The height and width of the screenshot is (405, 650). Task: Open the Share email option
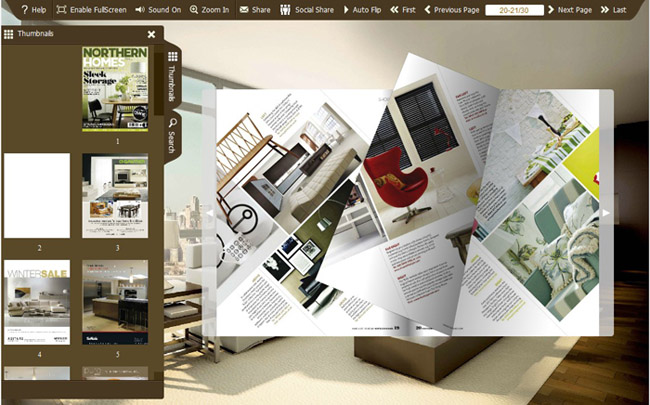255,10
